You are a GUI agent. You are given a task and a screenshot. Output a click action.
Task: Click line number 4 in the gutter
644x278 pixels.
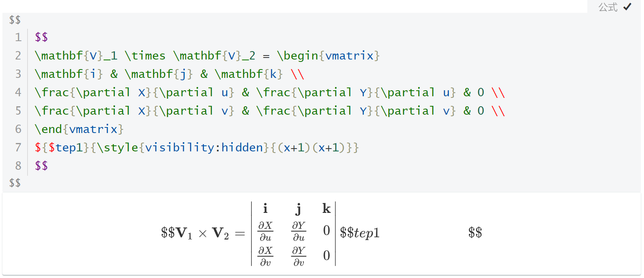coord(18,92)
